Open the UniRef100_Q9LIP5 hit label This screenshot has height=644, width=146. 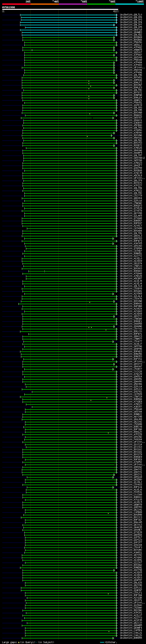[131, 27]
